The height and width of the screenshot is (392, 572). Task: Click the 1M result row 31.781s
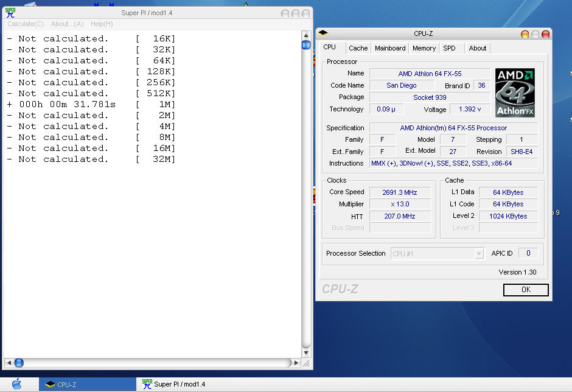[91, 104]
